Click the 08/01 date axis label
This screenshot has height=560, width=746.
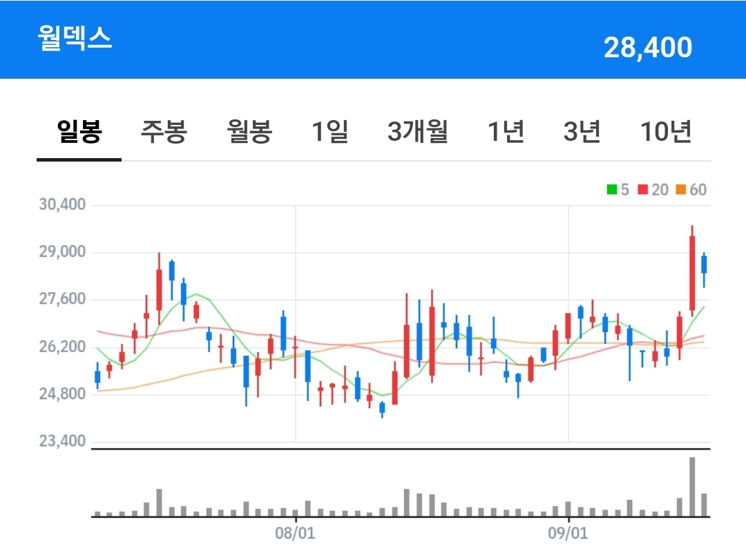point(295,533)
